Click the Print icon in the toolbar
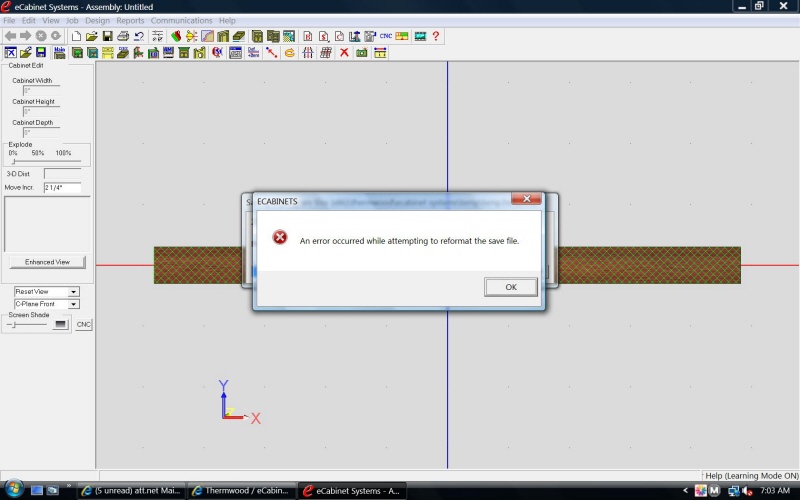The height and width of the screenshot is (500, 800). [123, 36]
